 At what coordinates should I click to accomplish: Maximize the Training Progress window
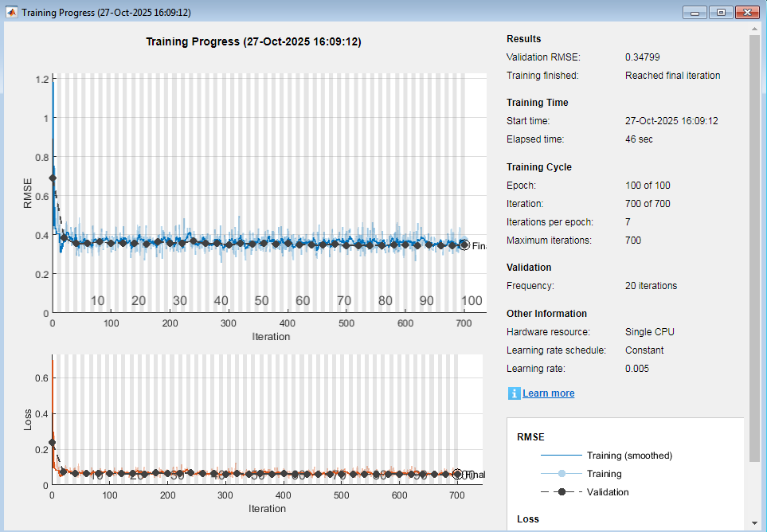point(721,13)
